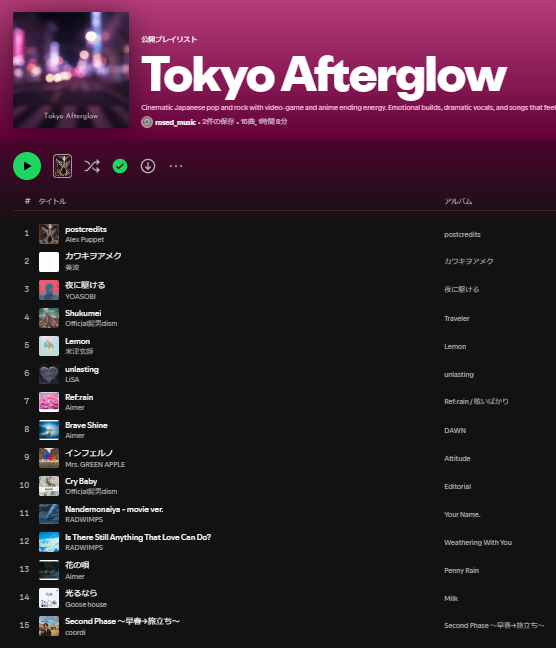Image resolution: width=556 pixels, height=648 pixels.
Task: Click the 夜に駆ける track cover art
Action: [x=49, y=290]
